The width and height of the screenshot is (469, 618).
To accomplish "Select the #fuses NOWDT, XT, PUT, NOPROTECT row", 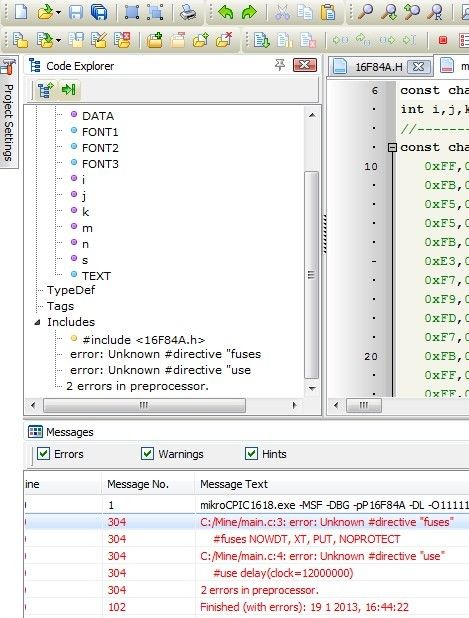I will coord(247,539).
